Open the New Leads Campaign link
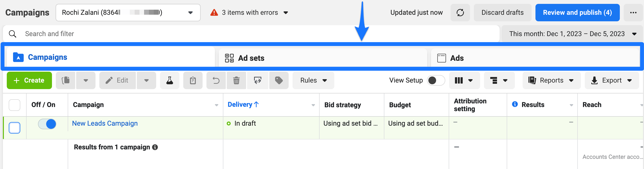Screen dimensions: 644x169 105,123
